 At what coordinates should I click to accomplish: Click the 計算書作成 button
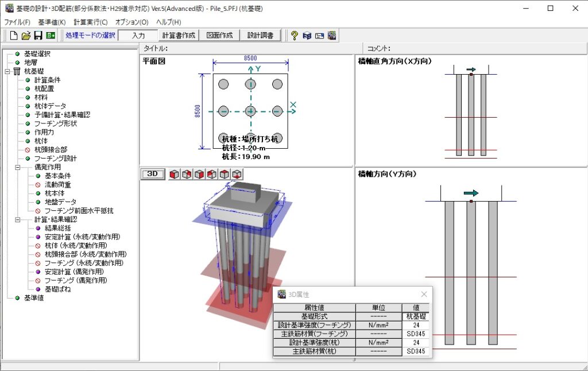click(179, 36)
